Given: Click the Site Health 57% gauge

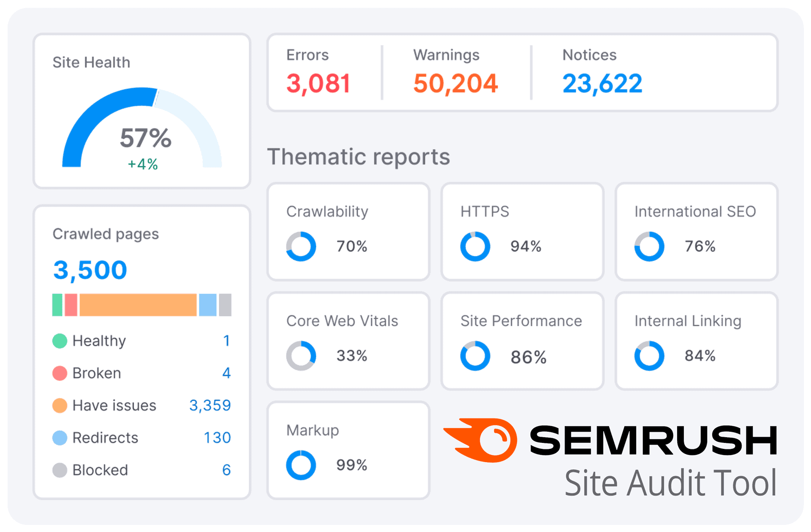Looking at the screenshot, I should 143,136.
